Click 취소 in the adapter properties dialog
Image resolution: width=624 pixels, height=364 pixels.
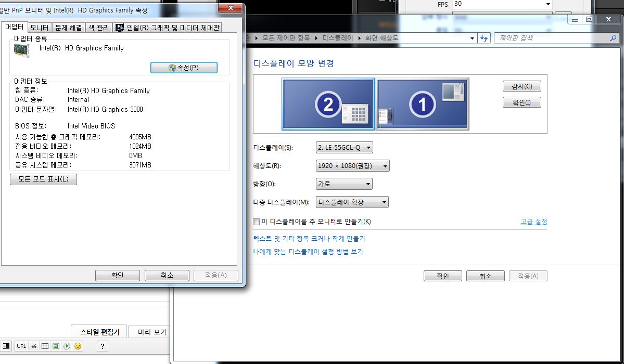167,275
